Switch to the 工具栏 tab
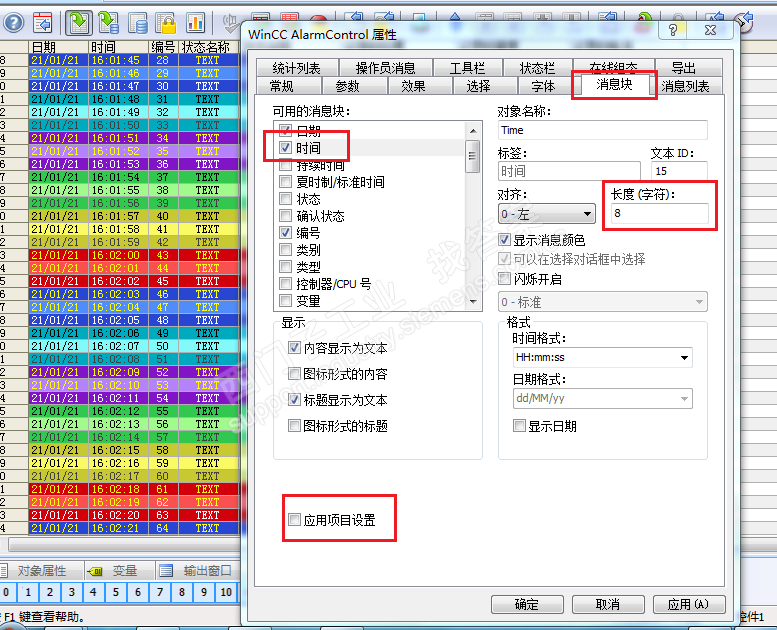 (x=467, y=68)
